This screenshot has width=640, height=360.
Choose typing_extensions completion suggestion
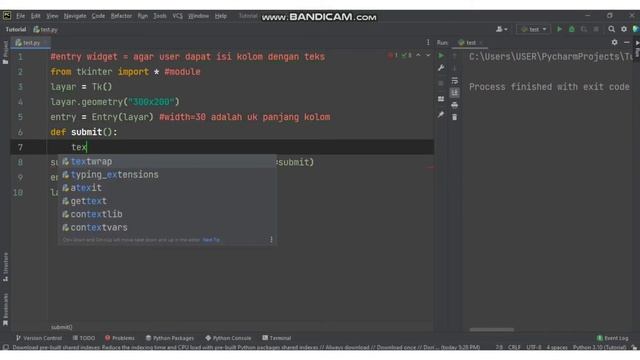(x=167, y=174)
